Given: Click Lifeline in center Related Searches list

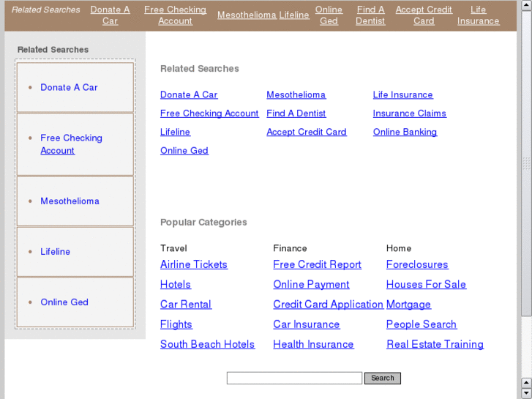Looking at the screenshot, I should tap(175, 132).
